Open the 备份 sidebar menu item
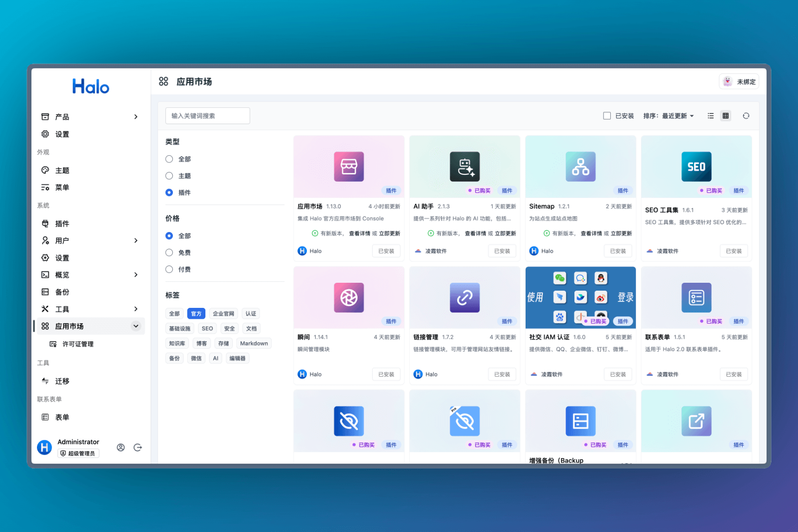The height and width of the screenshot is (532, 798). pyautogui.click(x=62, y=292)
